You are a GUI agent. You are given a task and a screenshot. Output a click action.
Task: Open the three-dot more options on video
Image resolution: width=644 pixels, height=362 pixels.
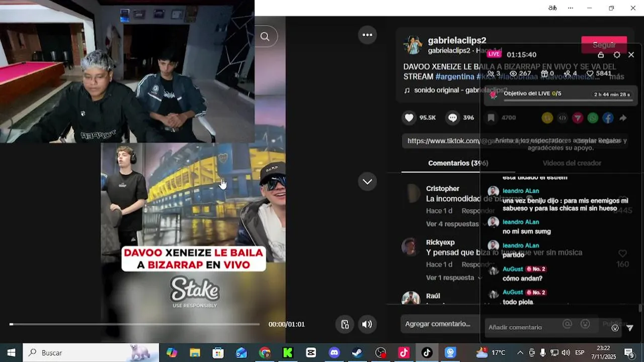367,35
